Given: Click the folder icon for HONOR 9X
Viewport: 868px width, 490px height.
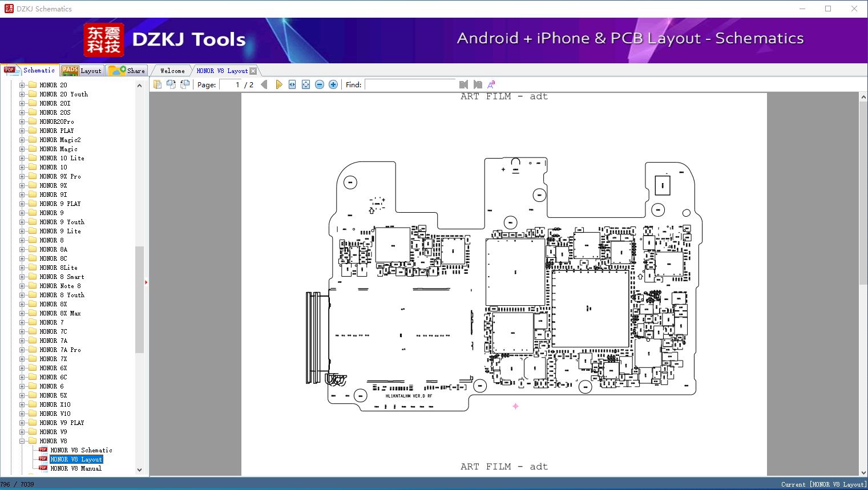Looking at the screenshot, I should point(33,185).
